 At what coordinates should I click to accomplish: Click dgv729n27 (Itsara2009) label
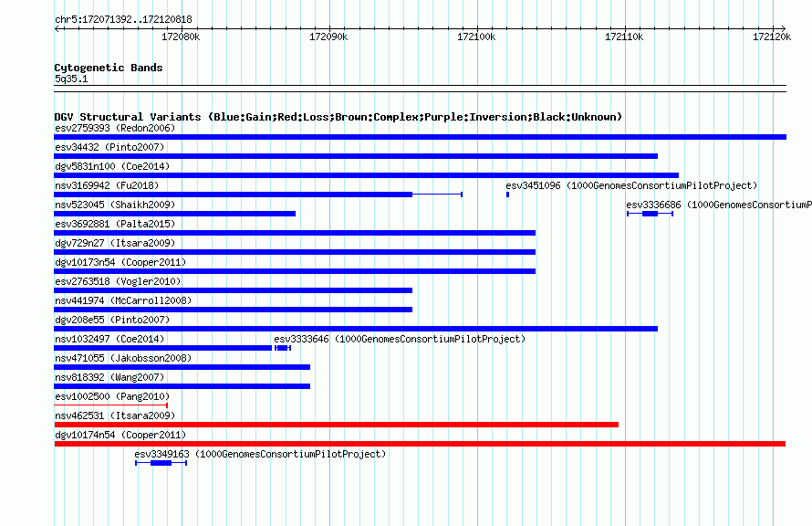[115, 243]
